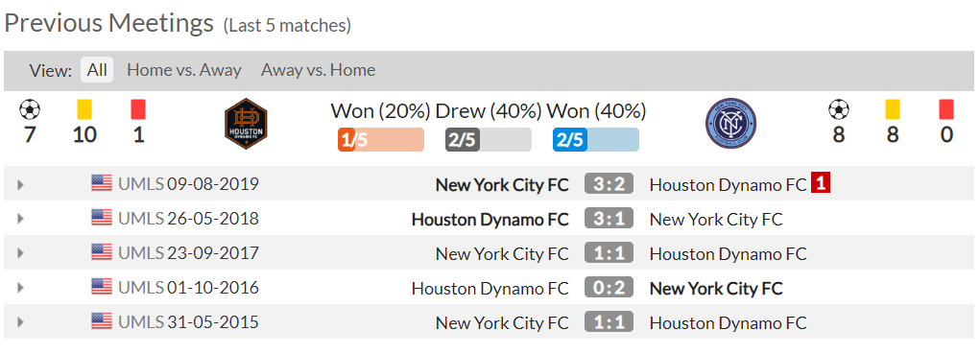Expand the 31-05-2015 match row arrow

pos(20,322)
